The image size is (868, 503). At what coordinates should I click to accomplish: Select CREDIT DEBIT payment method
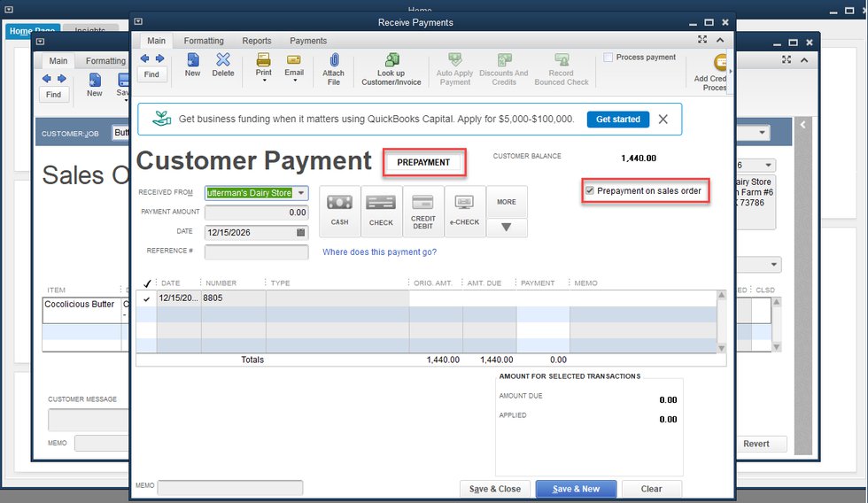(422, 211)
